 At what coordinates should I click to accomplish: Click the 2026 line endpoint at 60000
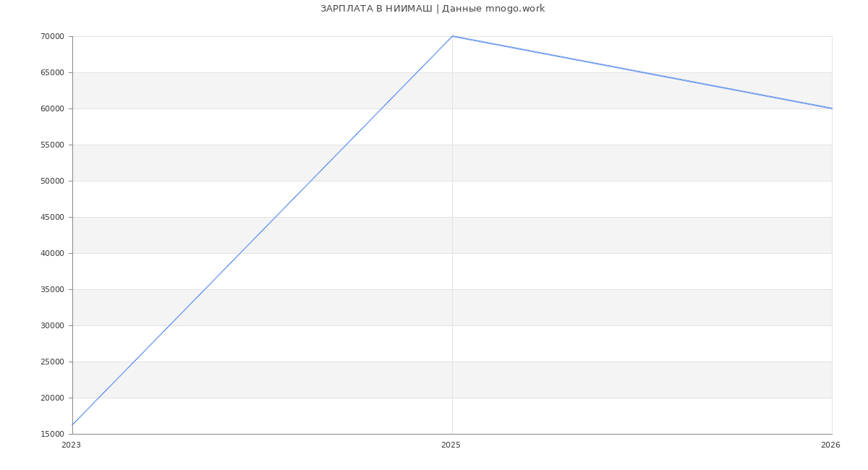point(831,108)
